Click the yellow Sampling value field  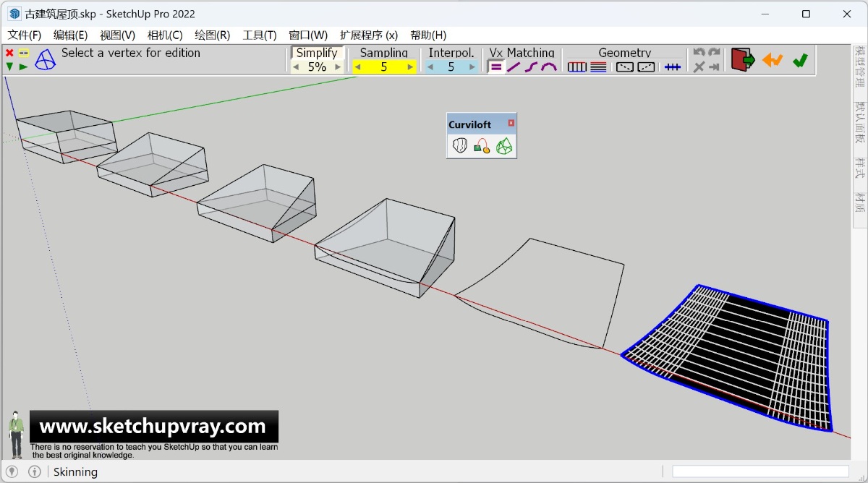[384, 66]
